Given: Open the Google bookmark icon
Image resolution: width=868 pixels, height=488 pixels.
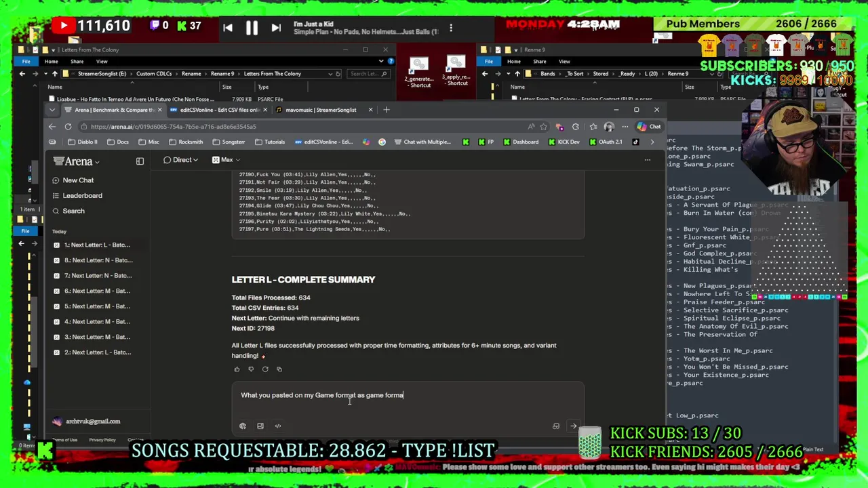Looking at the screenshot, I should 382,142.
